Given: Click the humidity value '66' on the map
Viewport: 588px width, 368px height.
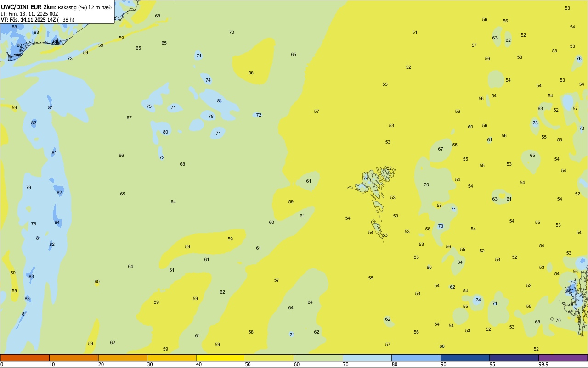Looking at the screenshot, I should pos(121,156).
